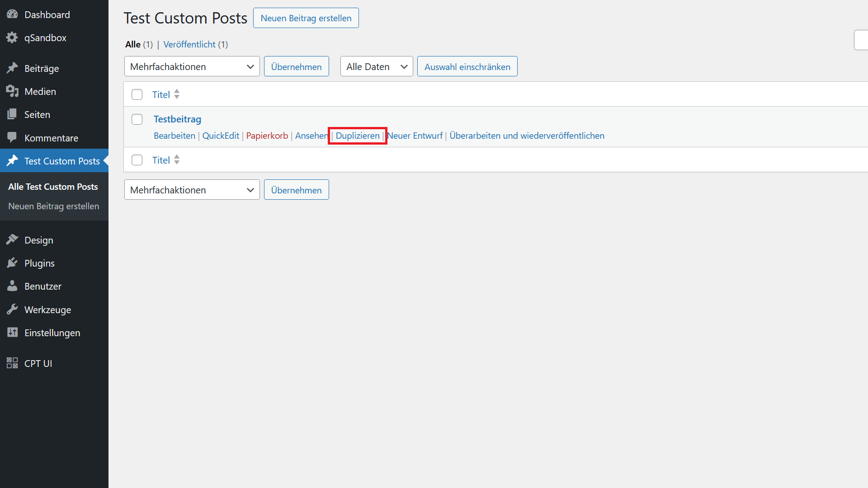Image resolution: width=868 pixels, height=488 pixels.
Task: Tick the select-all checkbox in table footer
Action: (x=137, y=160)
